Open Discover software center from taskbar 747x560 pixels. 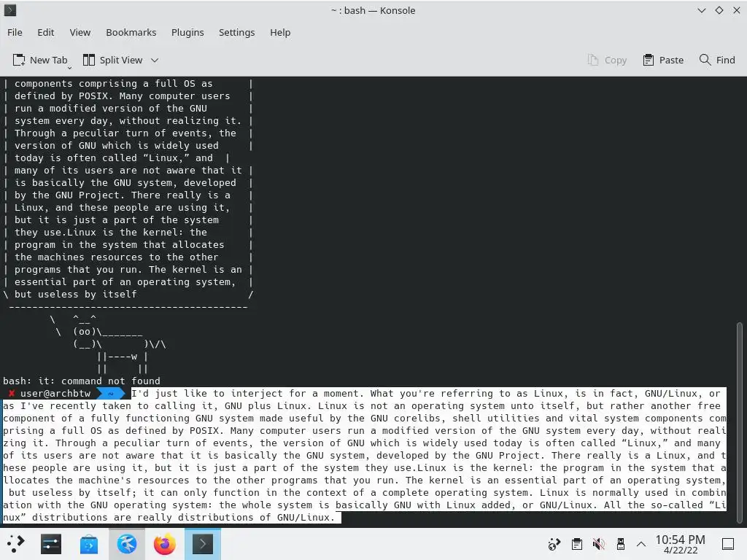(88, 544)
